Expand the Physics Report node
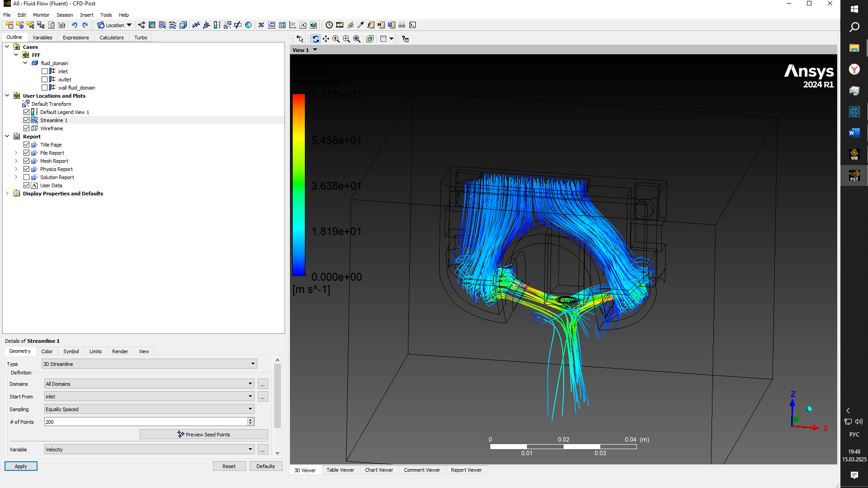Viewport: 868px width, 488px height. point(16,169)
